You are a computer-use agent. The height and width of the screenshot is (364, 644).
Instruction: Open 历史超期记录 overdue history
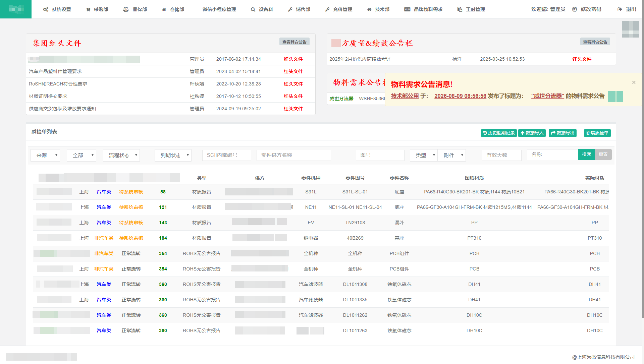(499, 133)
